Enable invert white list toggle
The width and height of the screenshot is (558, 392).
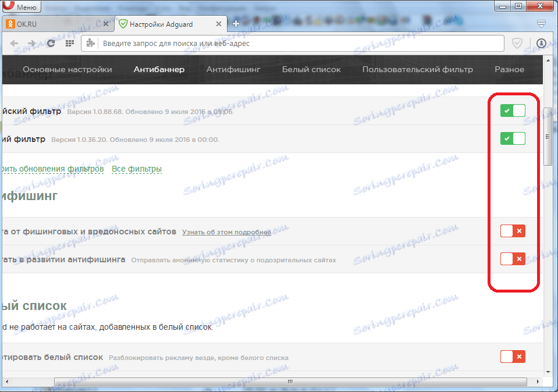click(513, 357)
